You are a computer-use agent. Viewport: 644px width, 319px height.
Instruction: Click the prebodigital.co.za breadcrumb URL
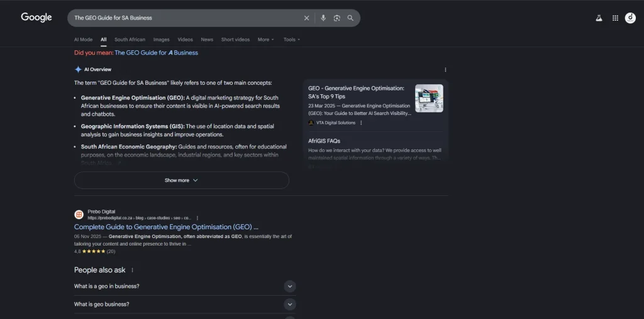tap(139, 218)
